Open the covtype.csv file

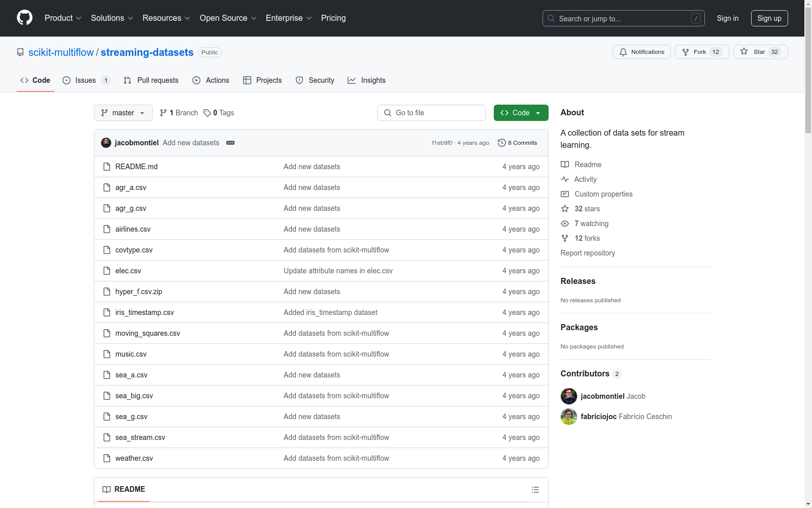[x=134, y=250]
